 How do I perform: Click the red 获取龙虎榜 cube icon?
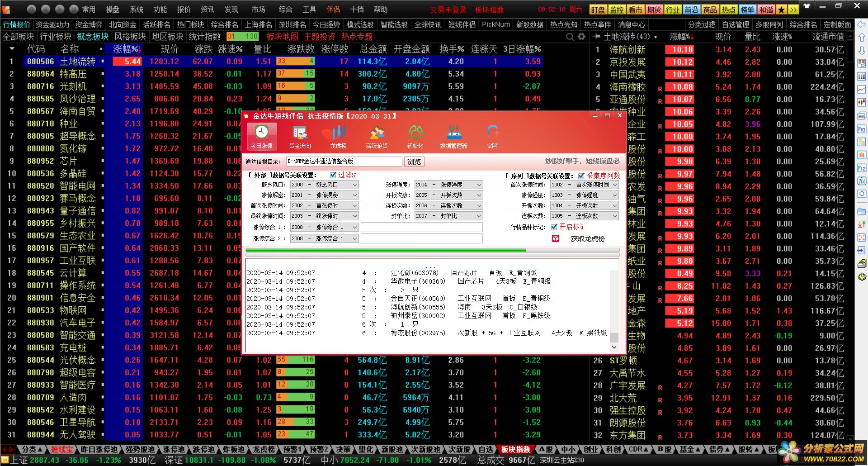click(x=556, y=238)
